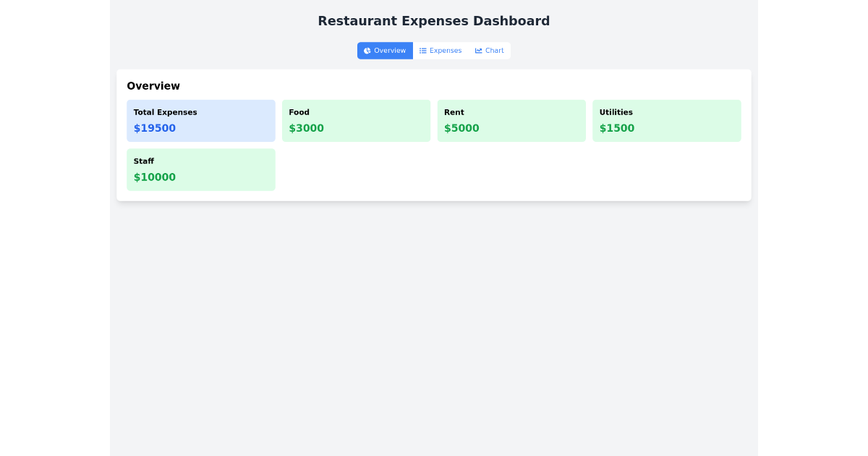Click the Chart tab label text
Viewport: 868px width, 456px height.
[x=494, y=51]
